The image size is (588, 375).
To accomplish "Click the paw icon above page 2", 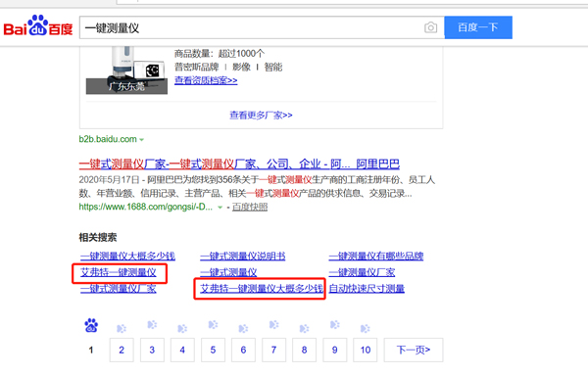I will [x=122, y=329].
